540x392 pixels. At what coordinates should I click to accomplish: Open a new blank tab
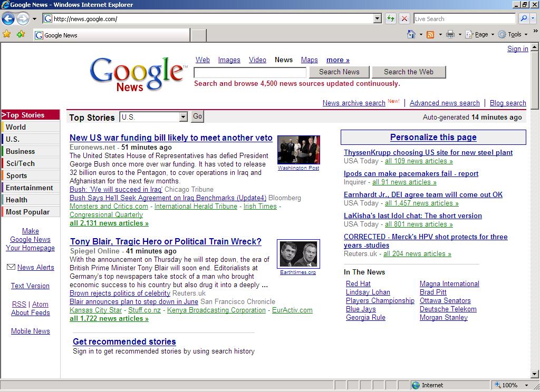click(198, 35)
